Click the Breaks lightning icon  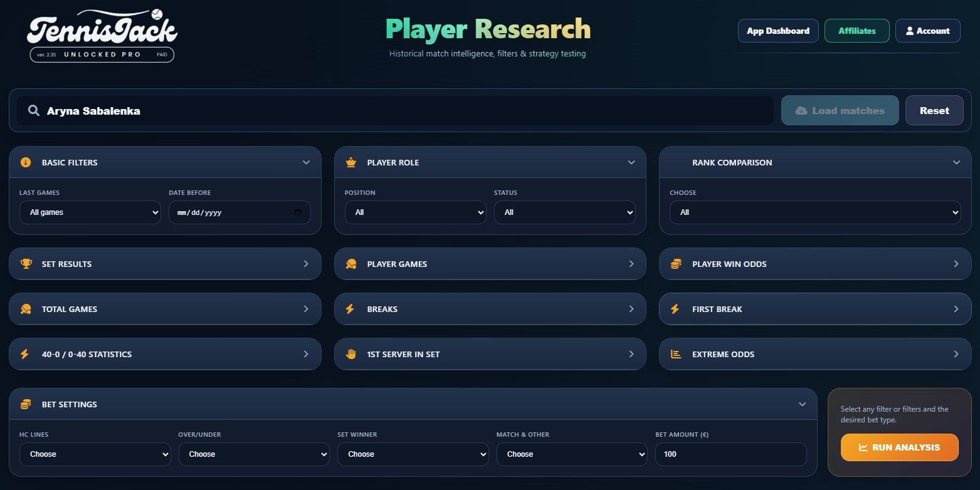click(350, 309)
